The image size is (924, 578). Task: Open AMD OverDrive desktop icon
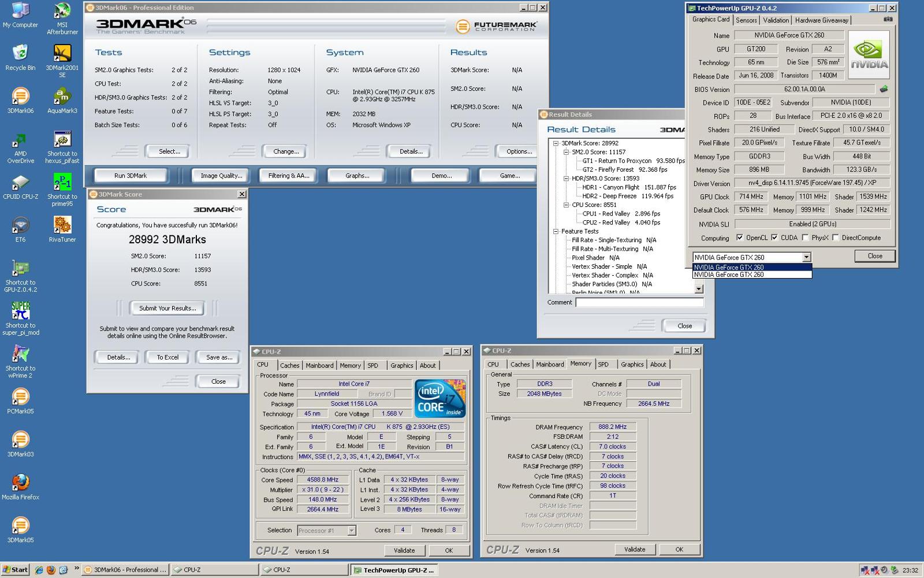point(20,147)
